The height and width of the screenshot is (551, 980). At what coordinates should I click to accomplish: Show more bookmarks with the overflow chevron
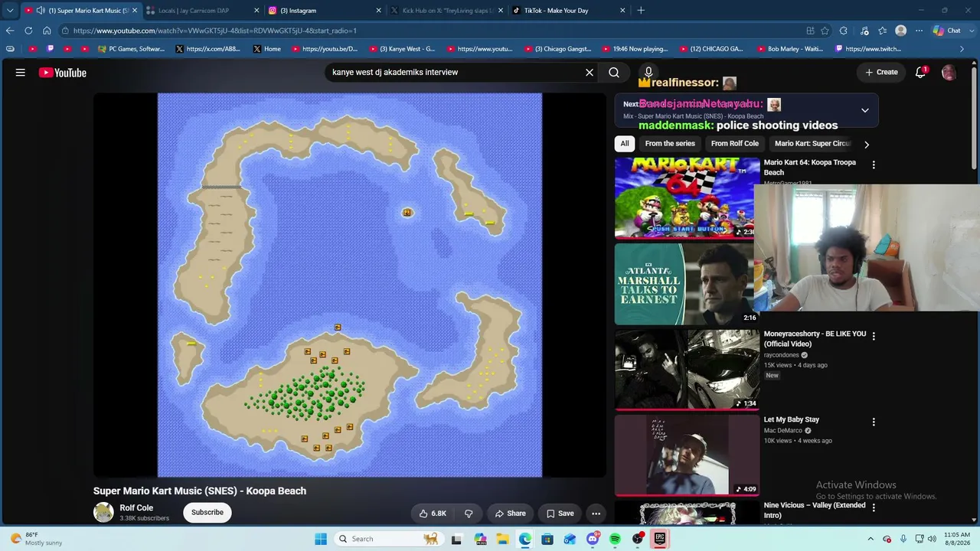(962, 49)
